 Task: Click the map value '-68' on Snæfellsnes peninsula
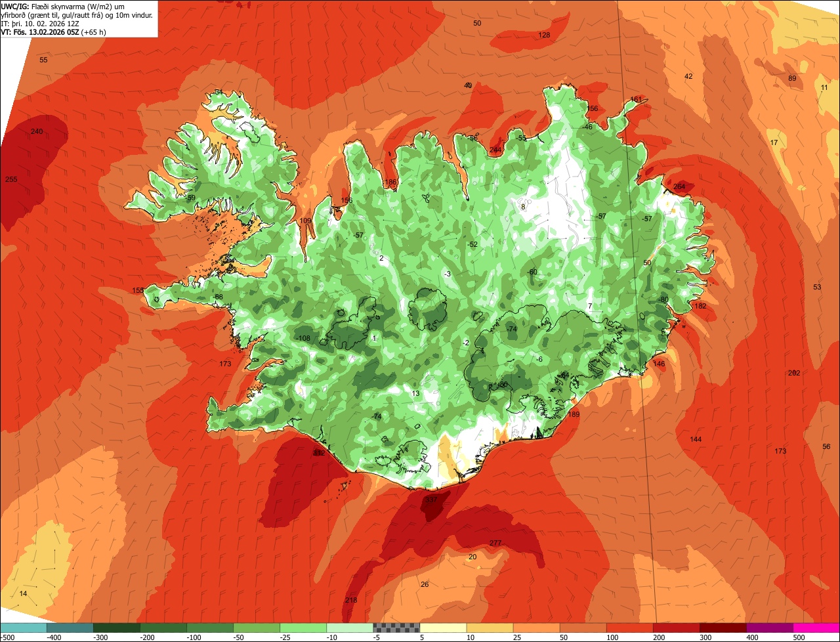click(x=218, y=297)
